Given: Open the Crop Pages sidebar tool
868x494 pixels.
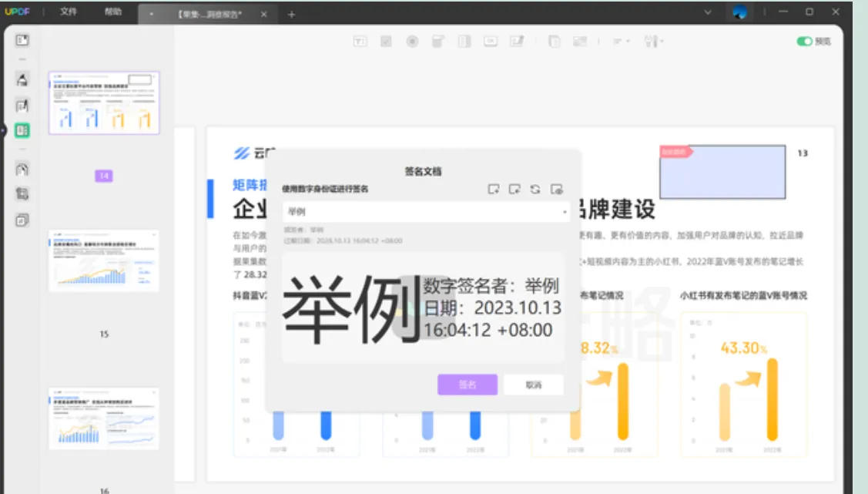Looking at the screenshot, I should [22, 194].
